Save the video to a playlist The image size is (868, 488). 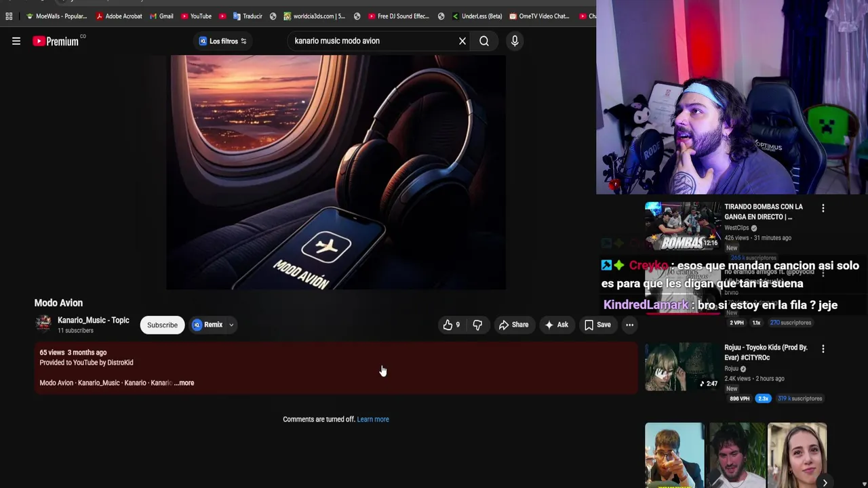[x=597, y=325]
